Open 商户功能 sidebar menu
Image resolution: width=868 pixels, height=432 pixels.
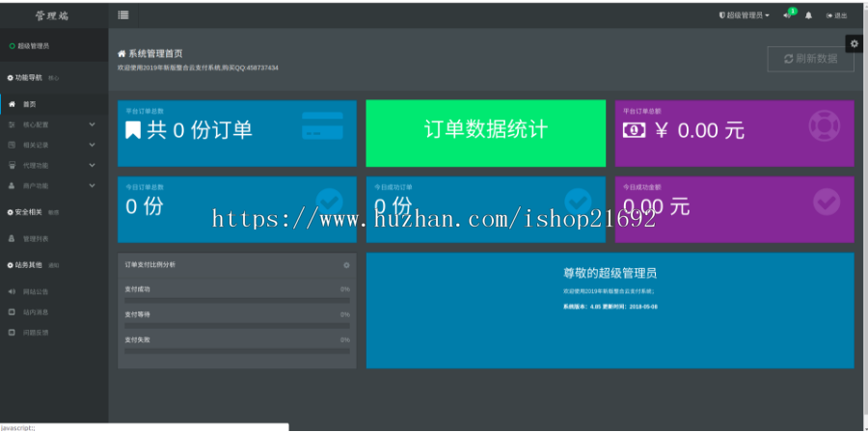(54, 186)
